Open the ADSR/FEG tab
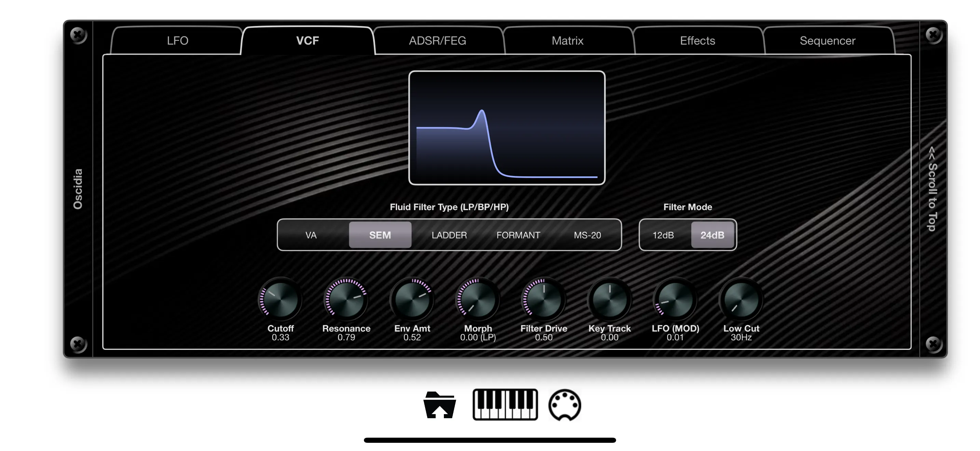Screen dimensions: 980x451 pos(437,41)
